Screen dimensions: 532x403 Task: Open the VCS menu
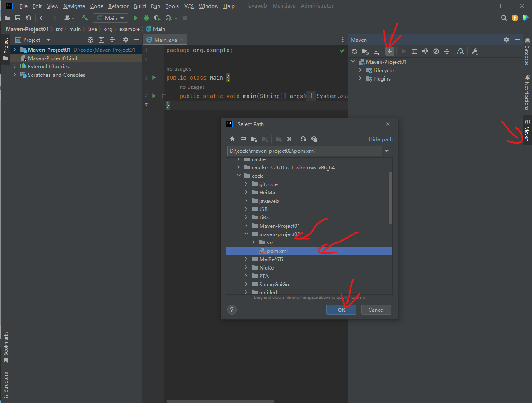pyautogui.click(x=189, y=6)
